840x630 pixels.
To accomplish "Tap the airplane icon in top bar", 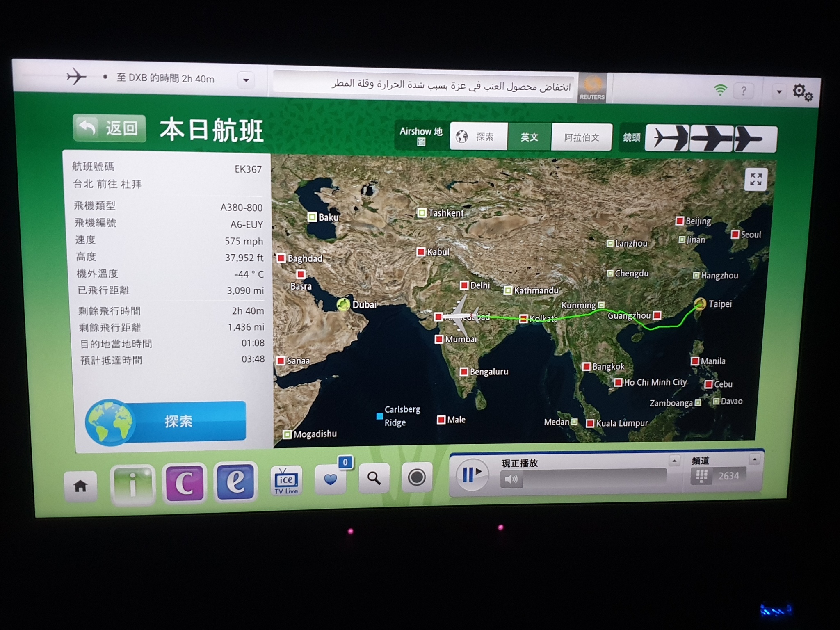I will pyautogui.click(x=76, y=76).
